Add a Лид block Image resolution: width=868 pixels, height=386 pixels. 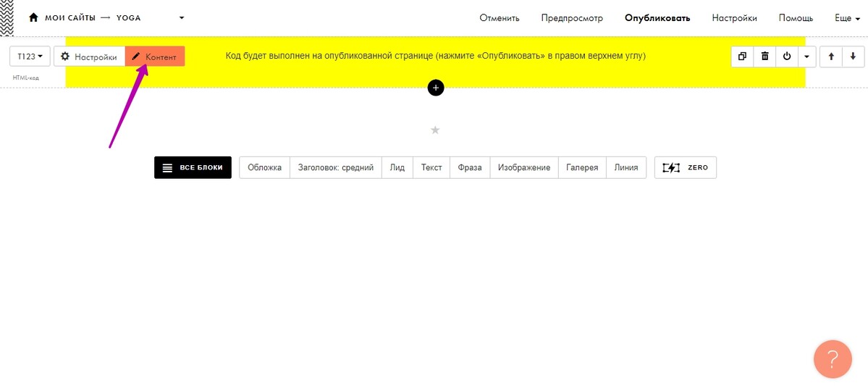coord(397,167)
